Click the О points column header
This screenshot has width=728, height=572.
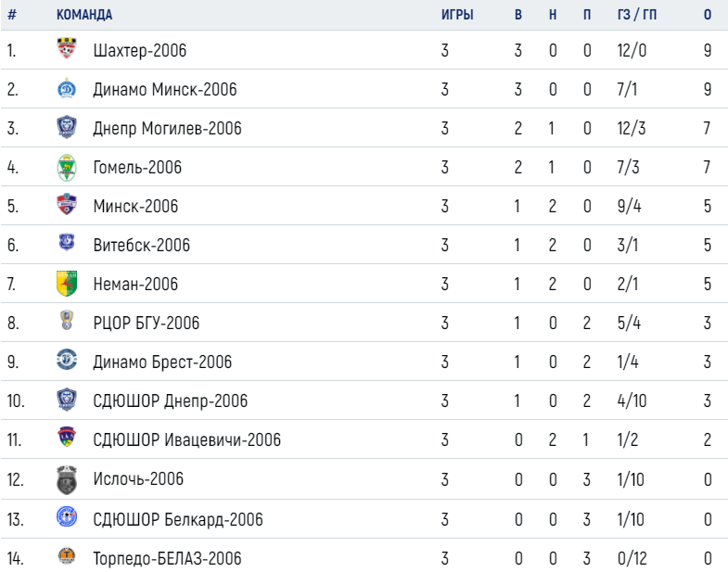click(x=708, y=15)
